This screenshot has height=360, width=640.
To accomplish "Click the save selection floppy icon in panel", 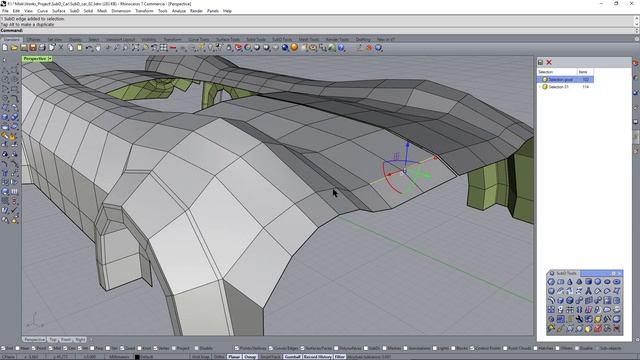I will 540,62.
